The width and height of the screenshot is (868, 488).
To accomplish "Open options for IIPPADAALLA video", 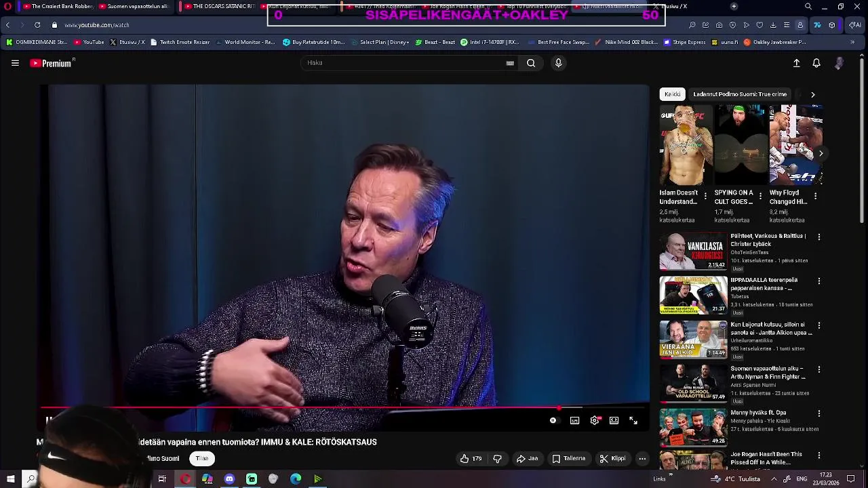I will point(818,281).
